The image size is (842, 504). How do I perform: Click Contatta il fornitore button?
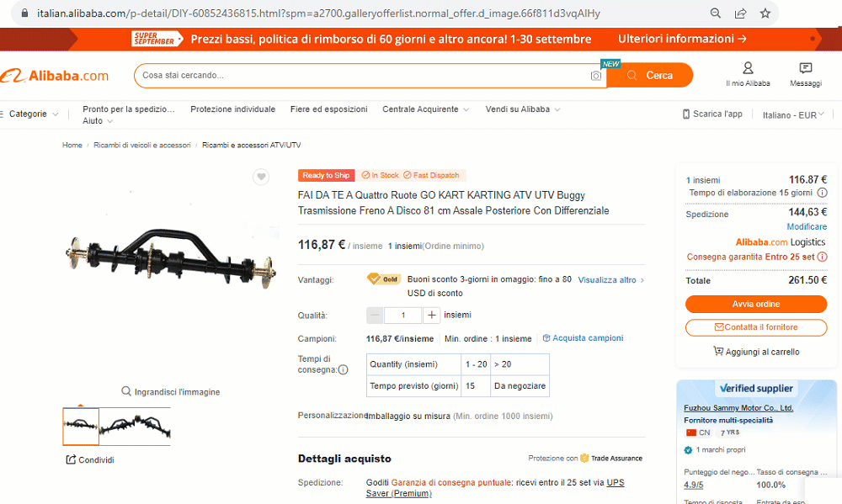[x=756, y=327]
